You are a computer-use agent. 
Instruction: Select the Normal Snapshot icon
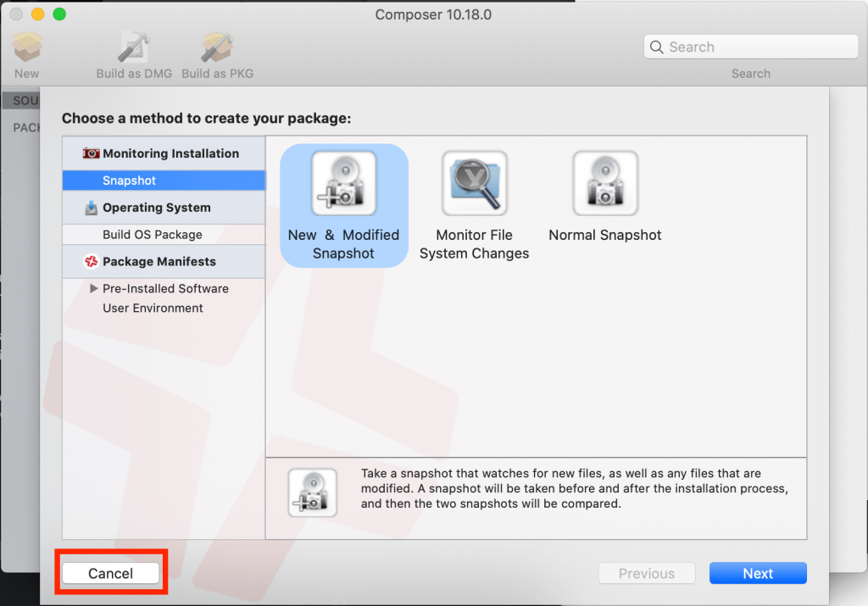pyautogui.click(x=605, y=183)
